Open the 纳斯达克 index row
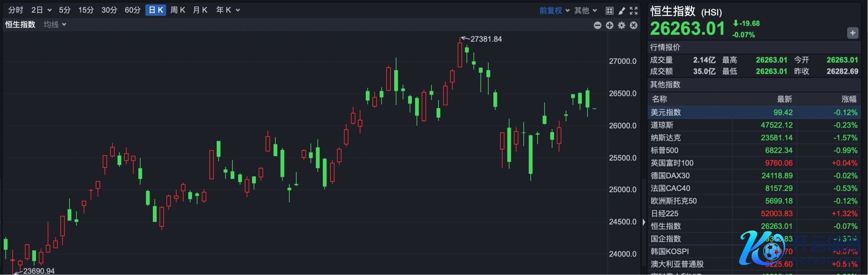 click(x=754, y=137)
